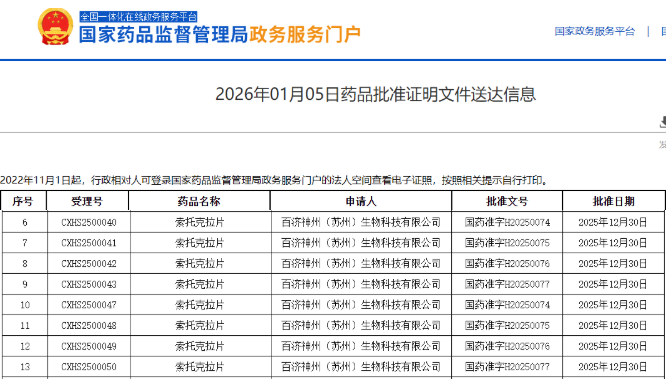Click the 序号 column header
Screen dimensions: 670x382
pyautogui.click(x=23, y=201)
